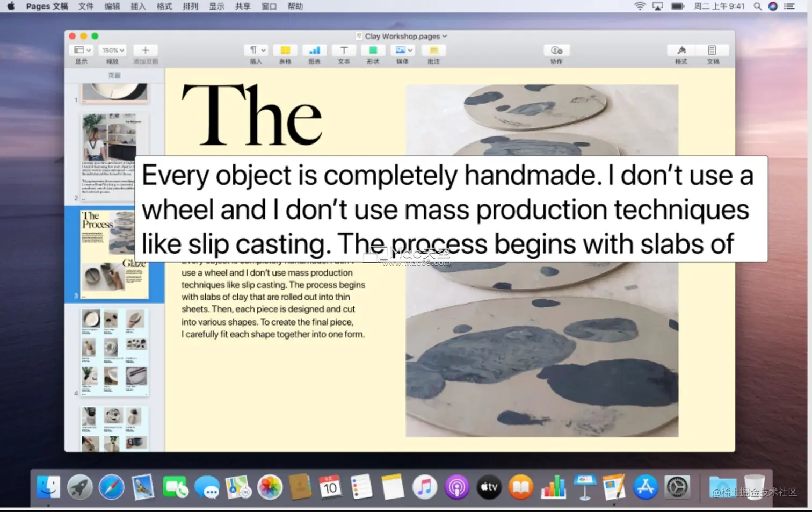Launch Safari from the Dock
The width and height of the screenshot is (812, 512).
[x=112, y=487]
